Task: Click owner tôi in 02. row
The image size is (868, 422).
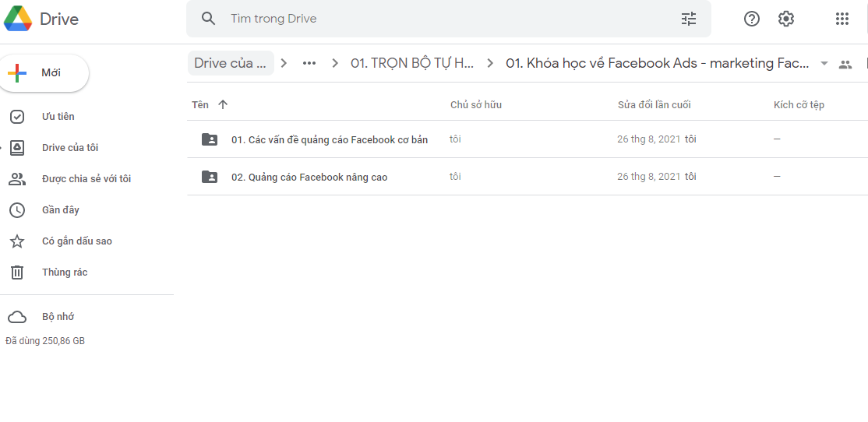Action: point(455,177)
